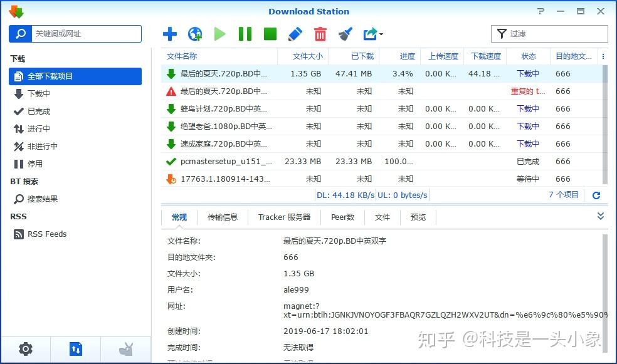Switch to the Tracker 服务器 tab
The image size is (617, 364).
[284, 217]
